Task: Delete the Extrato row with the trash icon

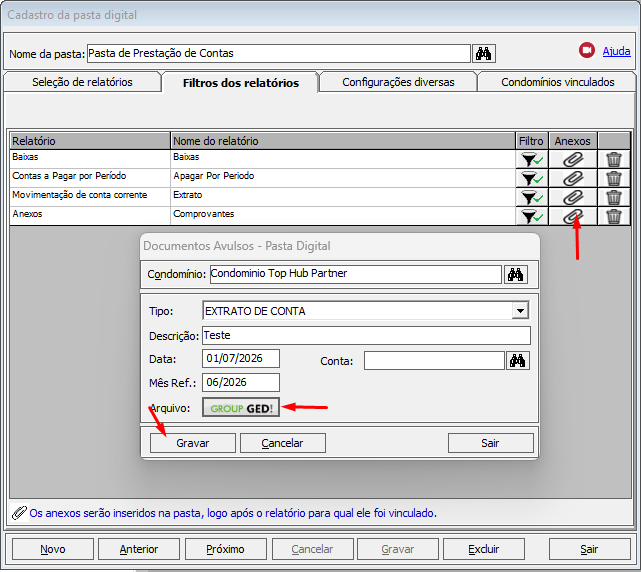Action: [614, 197]
